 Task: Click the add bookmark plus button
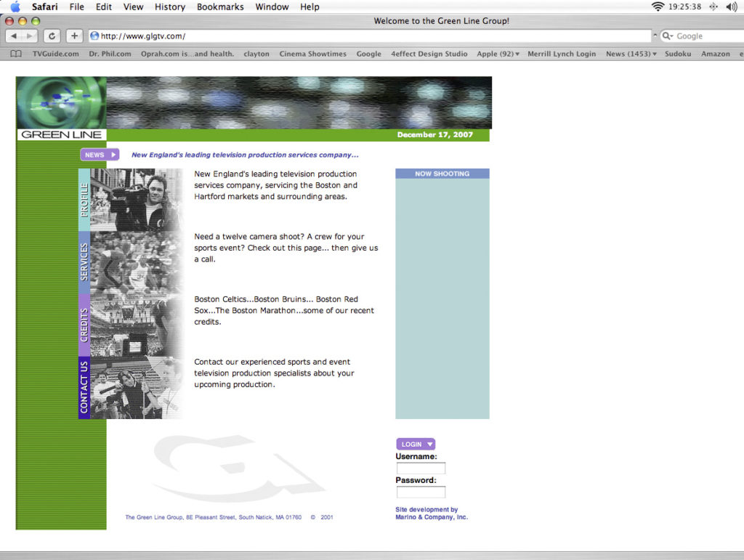click(x=74, y=36)
